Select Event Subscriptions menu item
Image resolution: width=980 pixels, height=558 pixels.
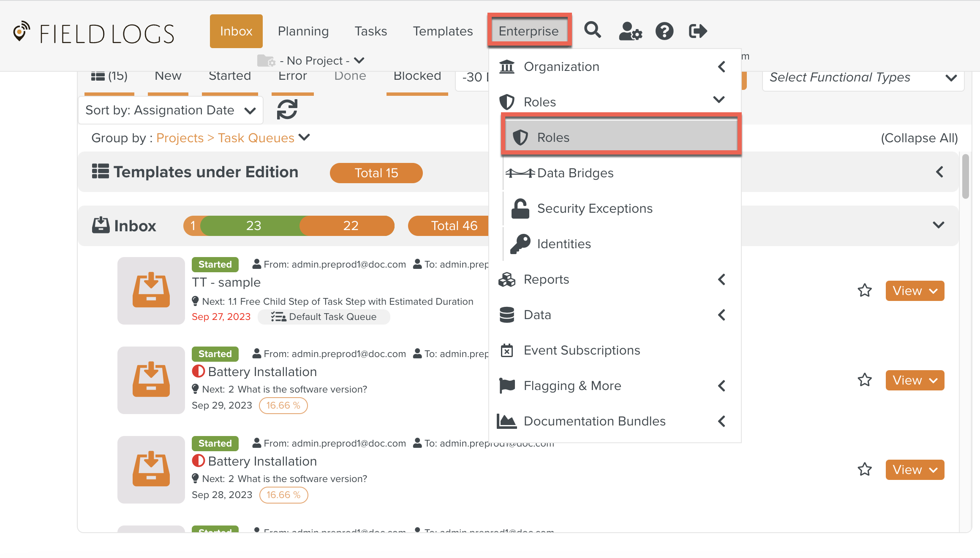[582, 350]
